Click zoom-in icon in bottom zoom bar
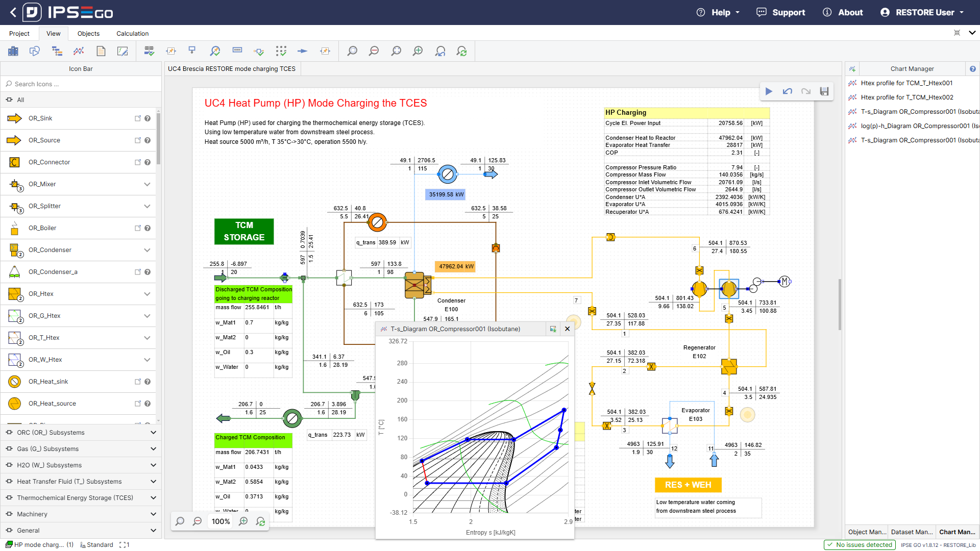The height and width of the screenshot is (551, 980). pyautogui.click(x=243, y=521)
